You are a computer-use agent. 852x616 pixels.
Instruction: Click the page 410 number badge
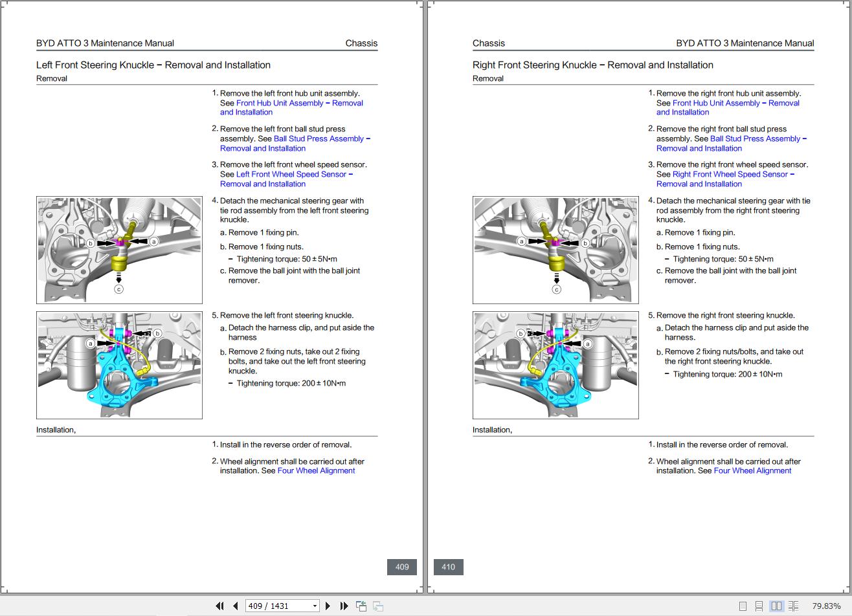[x=448, y=567]
